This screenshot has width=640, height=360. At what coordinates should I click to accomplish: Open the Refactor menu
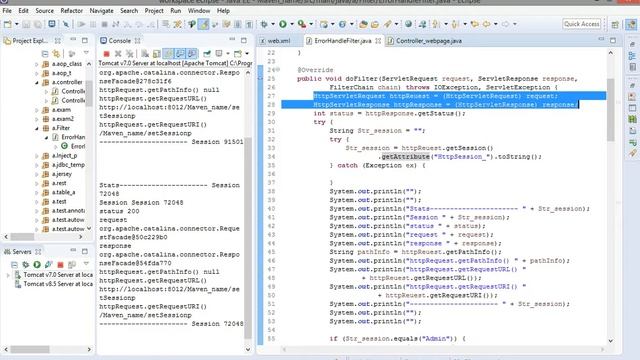pyautogui.click(x=71, y=11)
